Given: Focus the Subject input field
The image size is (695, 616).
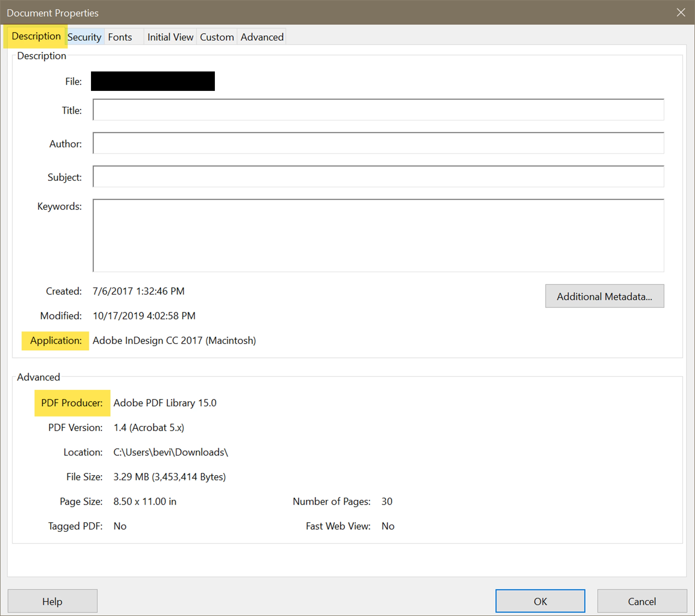Looking at the screenshot, I should coord(378,177).
